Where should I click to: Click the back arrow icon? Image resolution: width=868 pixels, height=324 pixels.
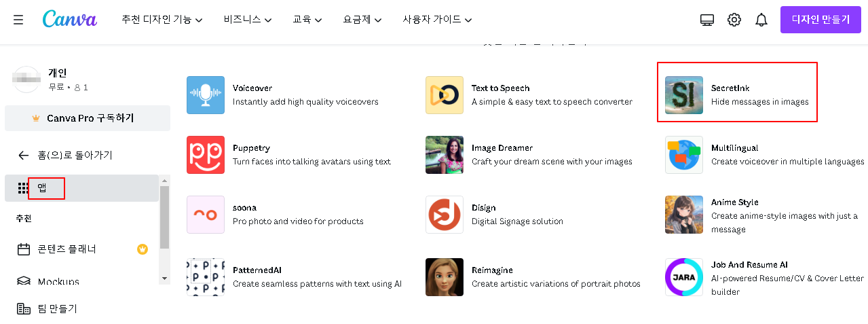(x=24, y=156)
